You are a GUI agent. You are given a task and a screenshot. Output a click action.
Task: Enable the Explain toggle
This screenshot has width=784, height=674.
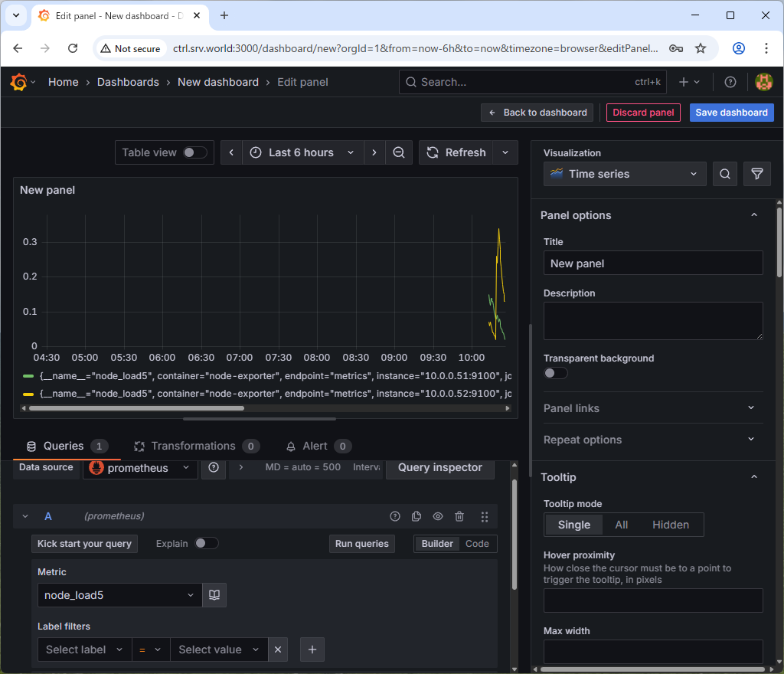click(x=206, y=543)
